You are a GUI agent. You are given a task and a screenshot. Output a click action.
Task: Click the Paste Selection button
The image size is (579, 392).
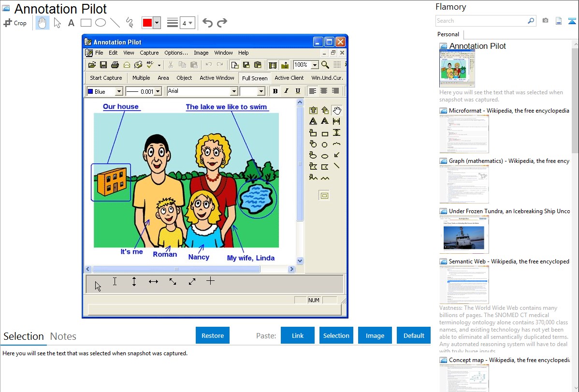pos(336,335)
